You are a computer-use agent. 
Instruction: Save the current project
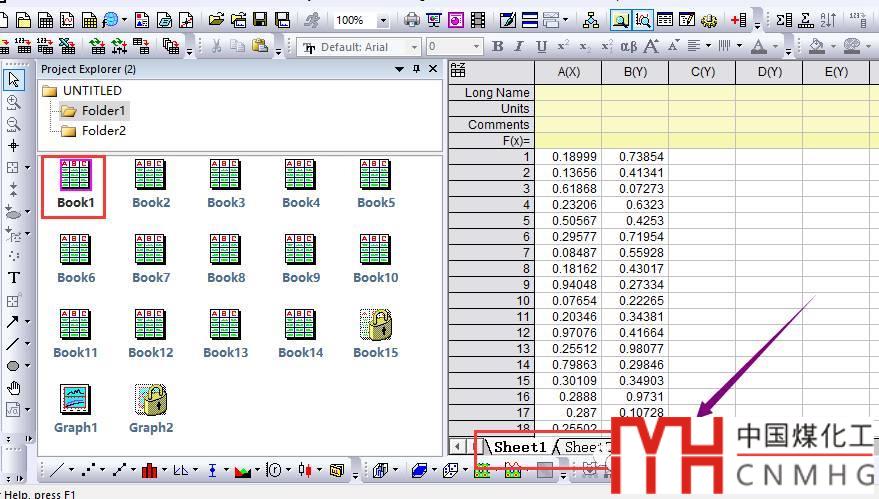pos(260,21)
